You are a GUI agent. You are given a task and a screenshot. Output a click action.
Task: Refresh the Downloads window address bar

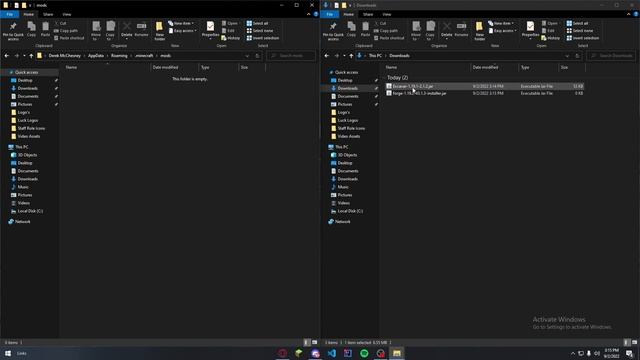[x=577, y=56]
